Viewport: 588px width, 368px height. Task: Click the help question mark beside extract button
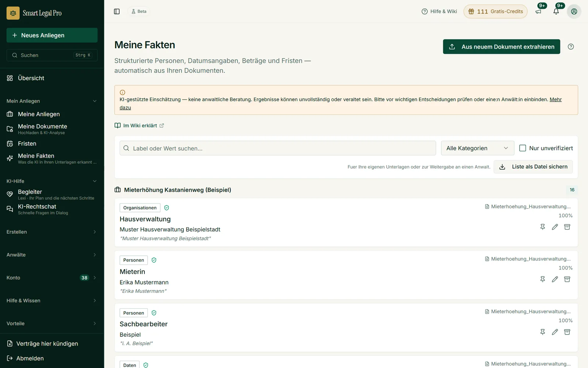(571, 47)
